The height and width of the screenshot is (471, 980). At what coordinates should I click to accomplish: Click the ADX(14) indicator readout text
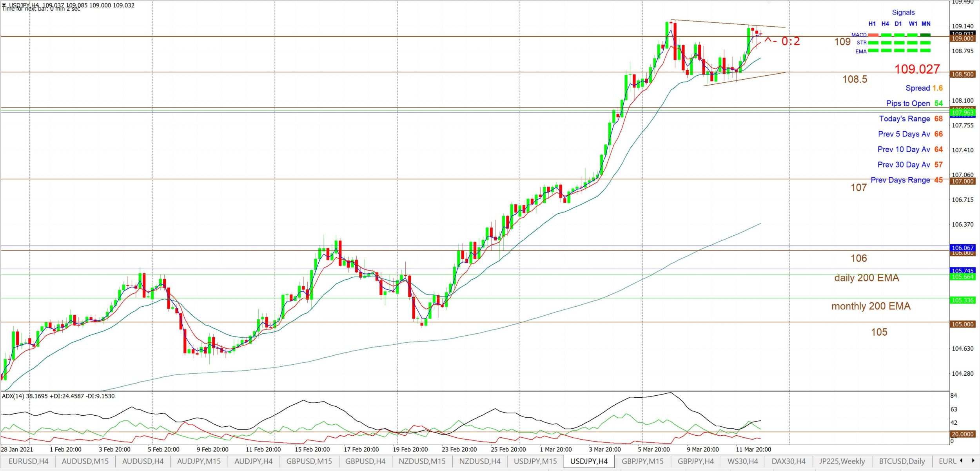click(58, 396)
